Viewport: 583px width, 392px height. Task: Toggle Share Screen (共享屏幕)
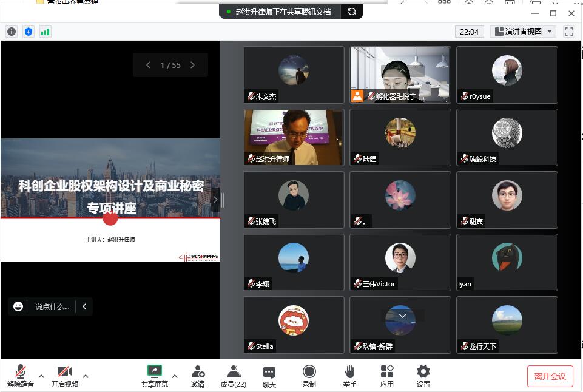[x=155, y=376]
